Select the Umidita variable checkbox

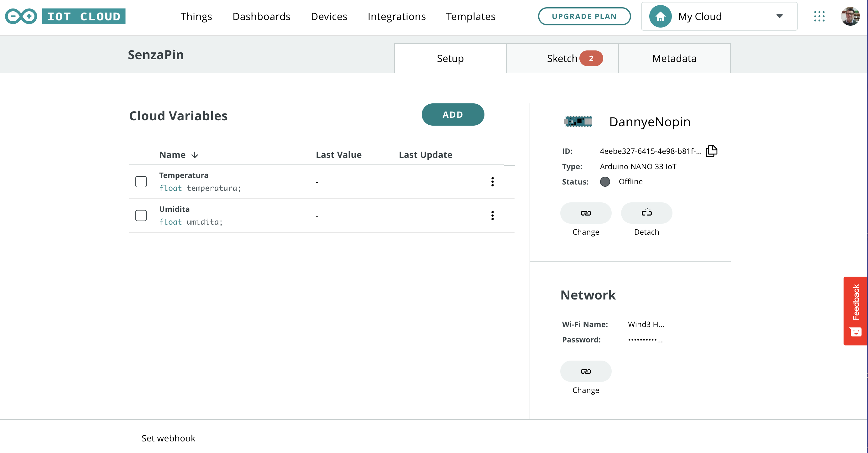[x=141, y=215]
